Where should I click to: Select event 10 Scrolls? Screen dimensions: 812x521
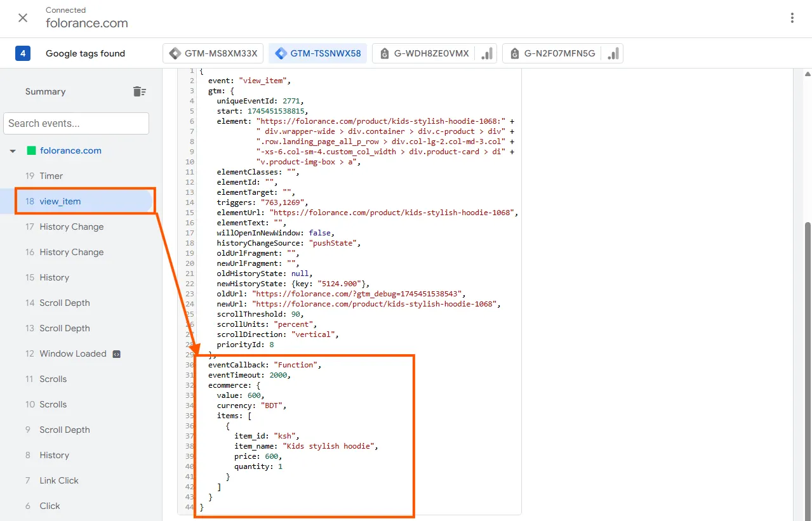pos(77,404)
